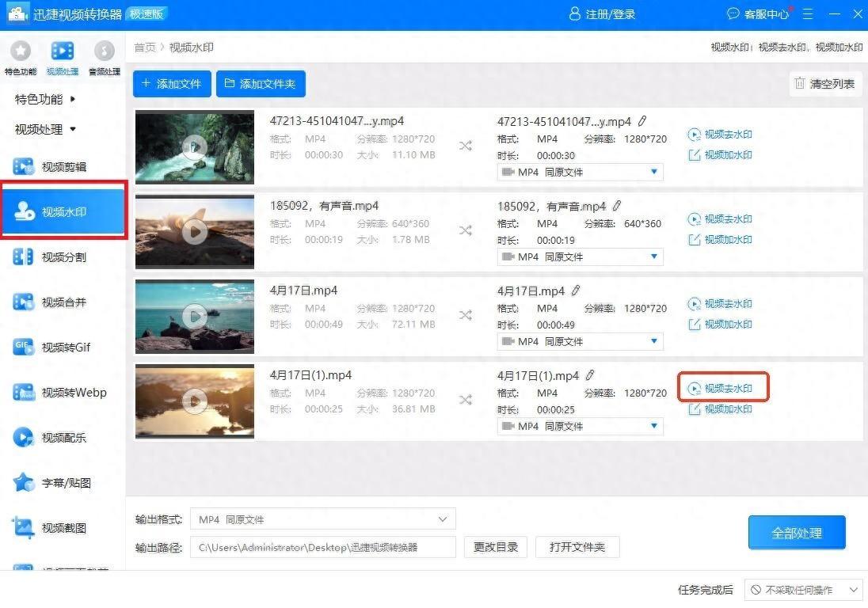Play the 4月17日(1).mp4 sunset thumbnail

[x=195, y=401]
